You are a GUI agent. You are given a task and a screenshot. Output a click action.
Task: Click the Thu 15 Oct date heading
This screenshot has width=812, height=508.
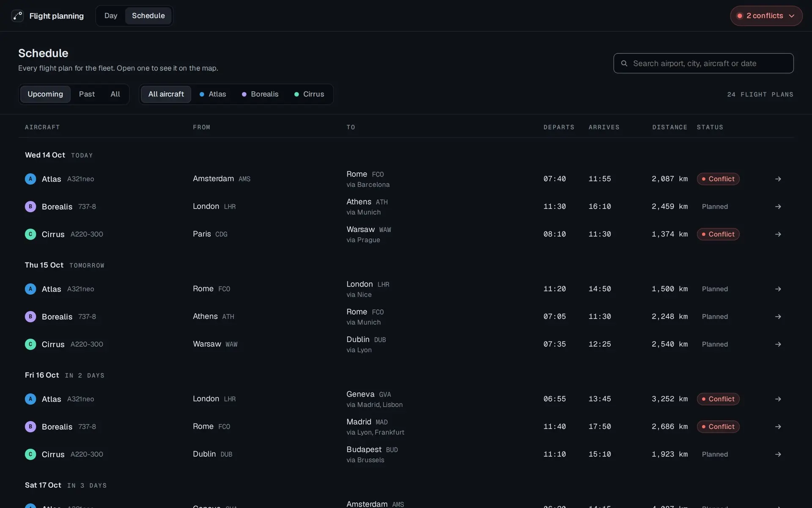44,265
